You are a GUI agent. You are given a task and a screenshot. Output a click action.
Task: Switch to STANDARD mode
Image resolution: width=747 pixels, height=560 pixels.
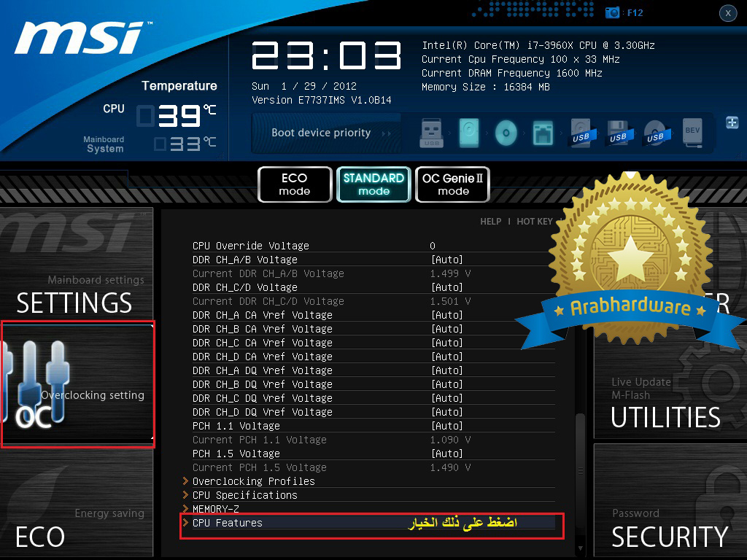[x=373, y=184]
